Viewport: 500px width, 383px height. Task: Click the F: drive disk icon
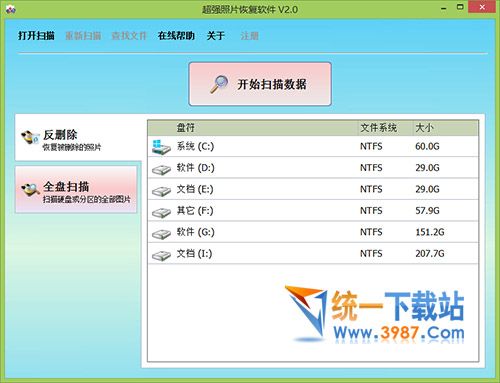click(161, 212)
